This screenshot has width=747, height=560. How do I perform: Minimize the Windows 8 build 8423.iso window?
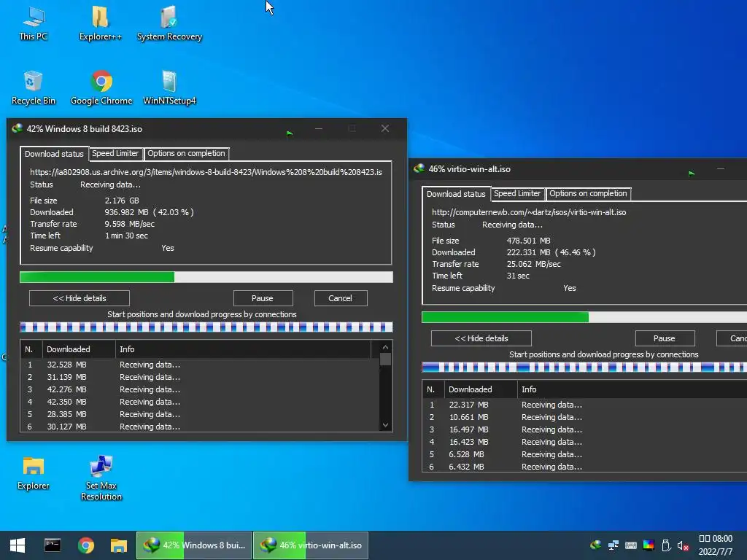pos(319,128)
